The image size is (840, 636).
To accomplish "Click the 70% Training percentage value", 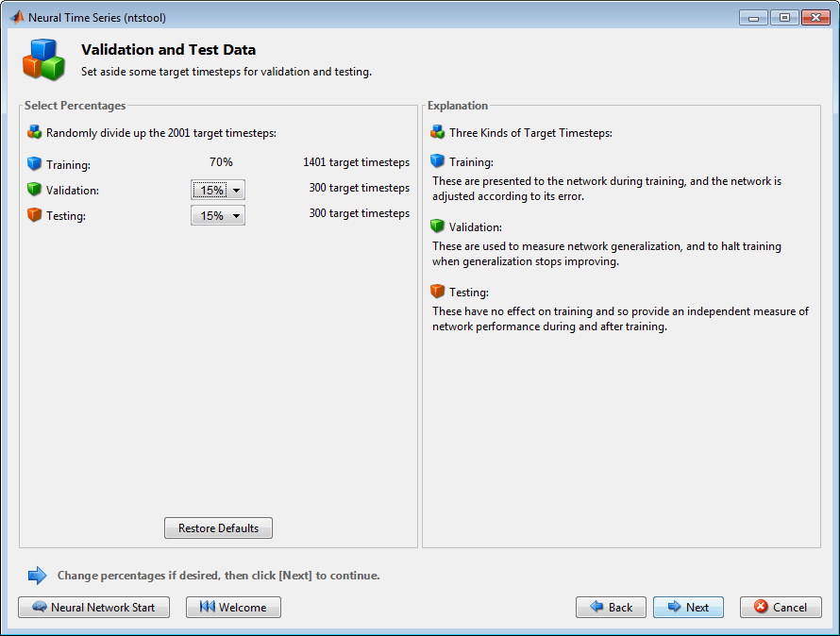I will click(221, 162).
